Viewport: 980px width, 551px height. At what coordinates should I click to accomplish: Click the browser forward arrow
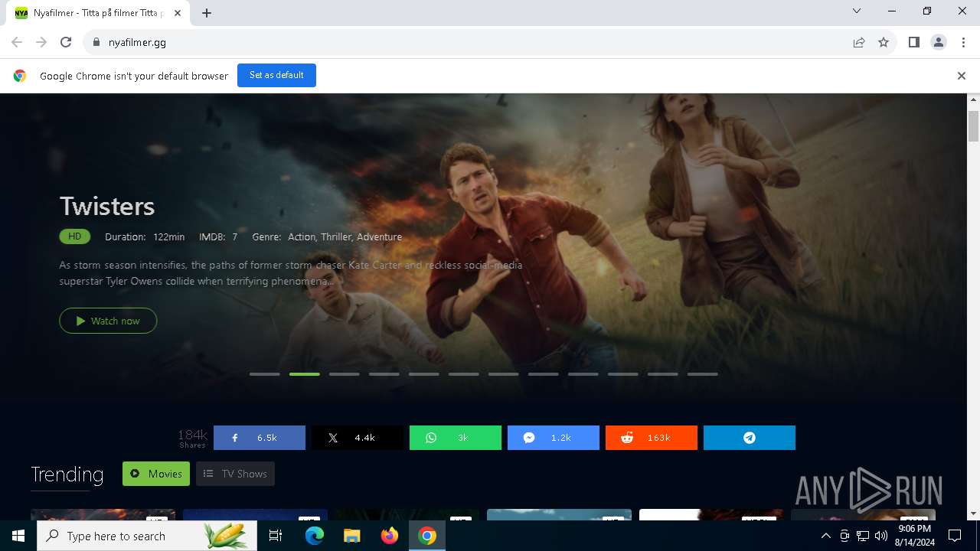(41, 43)
